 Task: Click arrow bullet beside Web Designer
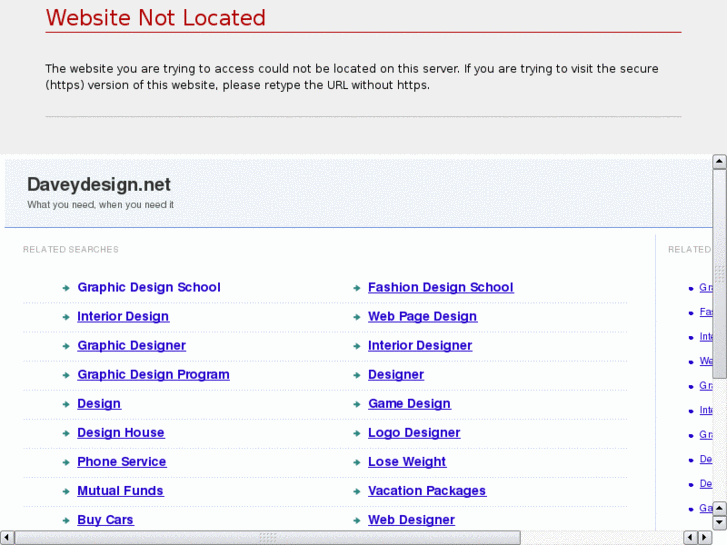(357, 521)
